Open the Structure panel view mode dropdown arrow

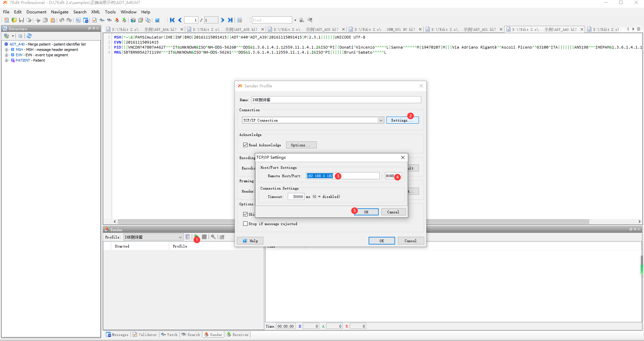tap(13, 36)
